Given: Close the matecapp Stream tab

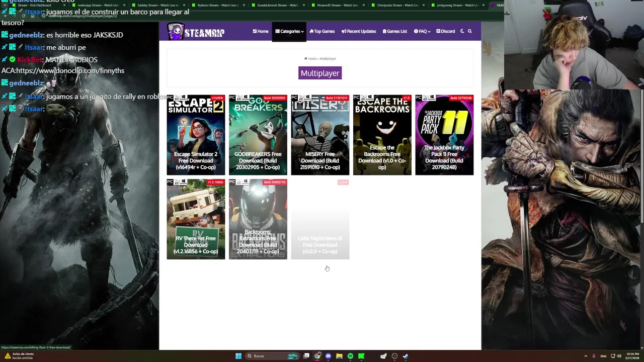Looking at the screenshot, I should click(x=124, y=5).
